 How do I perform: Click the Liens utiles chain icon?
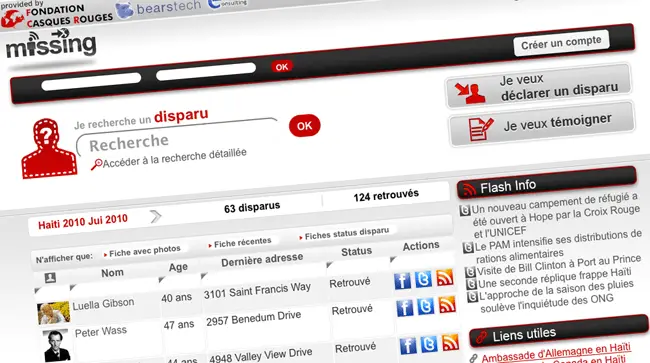pyautogui.click(x=481, y=337)
